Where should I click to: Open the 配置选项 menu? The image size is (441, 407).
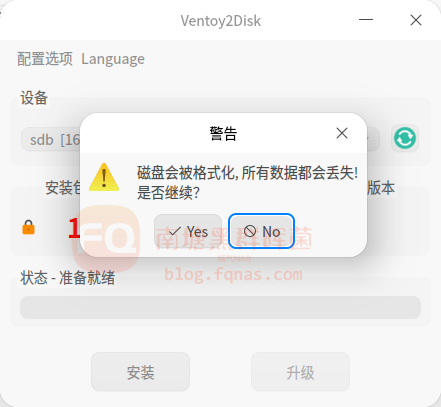pyautogui.click(x=45, y=59)
